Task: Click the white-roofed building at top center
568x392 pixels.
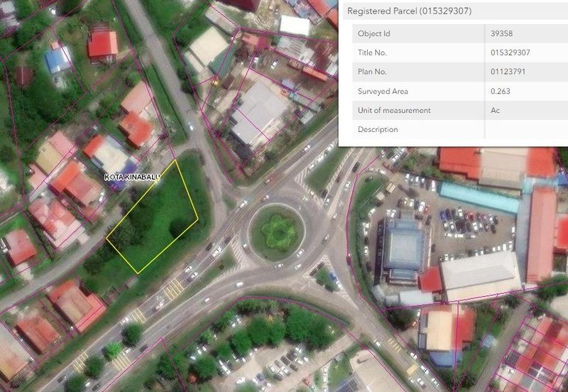Action: tap(294, 26)
